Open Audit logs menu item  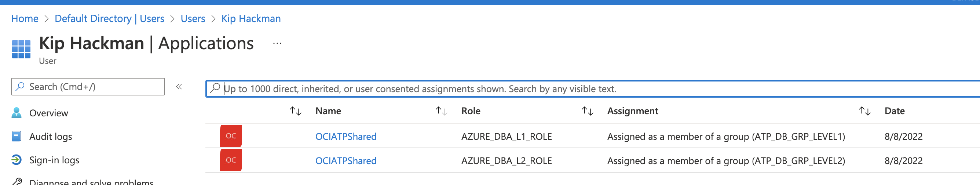(50, 137)
